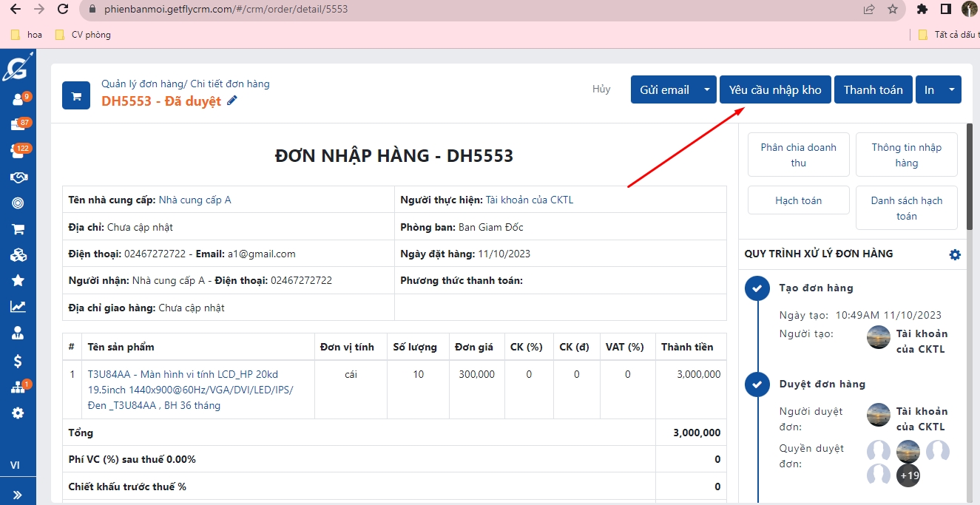980x505 pixels.
Task: Click the pencil icon beside DH5553 title
Action: pyautogui.click(x=232, y=101)
